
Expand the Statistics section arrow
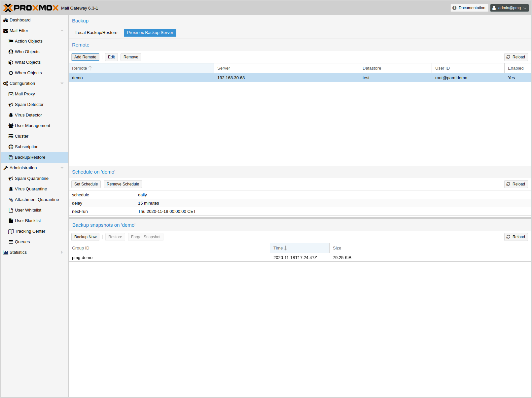point(62,252)
